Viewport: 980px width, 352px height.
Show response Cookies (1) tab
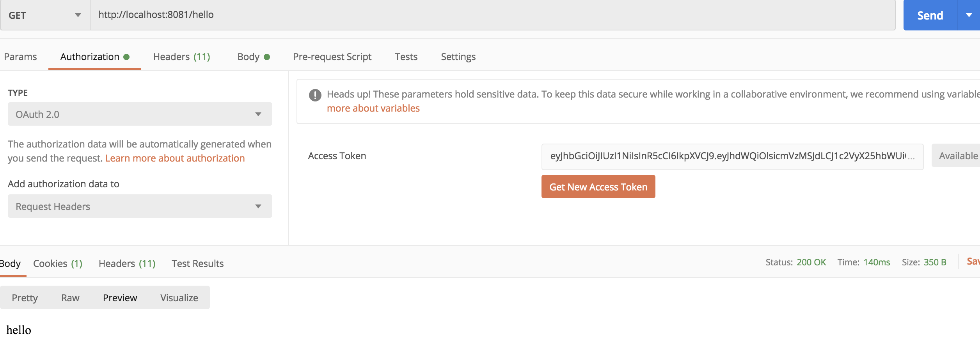pyautogui.click(x=58, y=263)
